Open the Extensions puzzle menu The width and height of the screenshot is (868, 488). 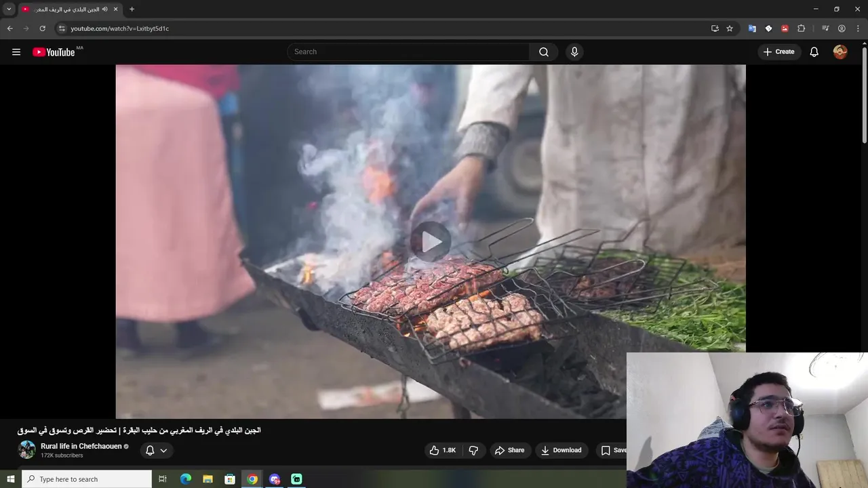(802, 28)
